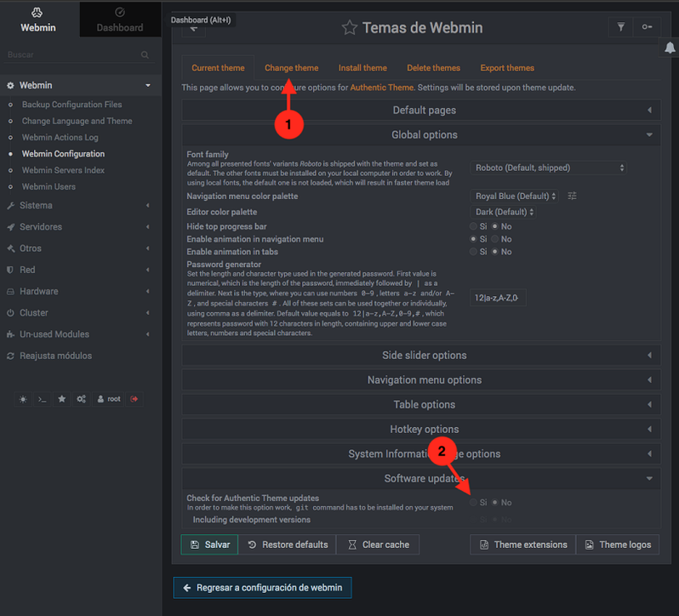Image resolution: width=679 pixels, height=616 pixels.
Task: Click the Clear cache button
Action: 378,545
